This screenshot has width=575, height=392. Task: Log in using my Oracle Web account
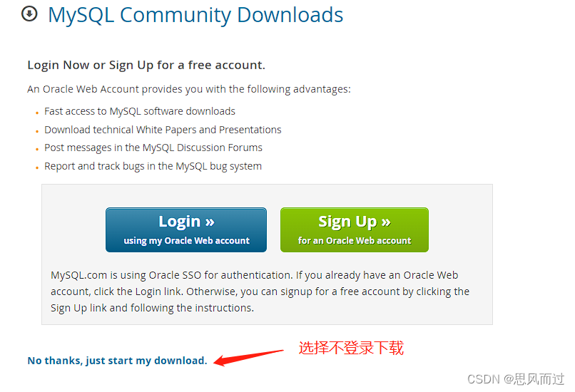point(186,229)
